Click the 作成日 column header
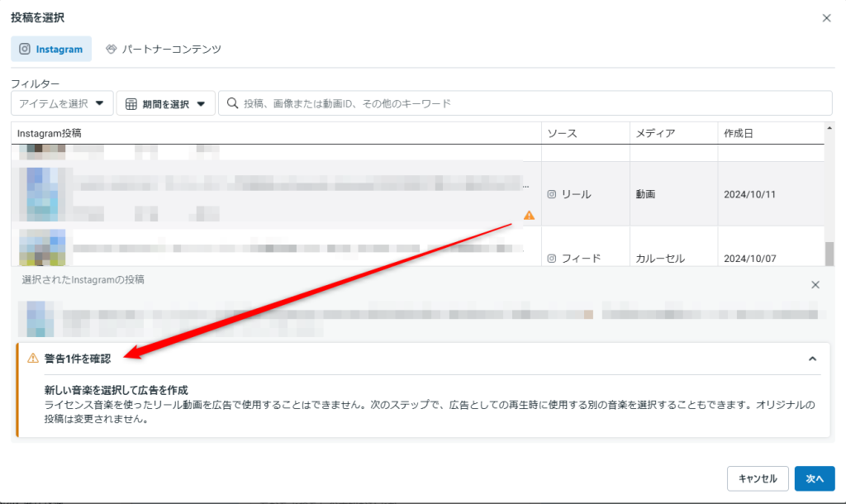This screenshot has height=504, width=846. pos(738,133)
